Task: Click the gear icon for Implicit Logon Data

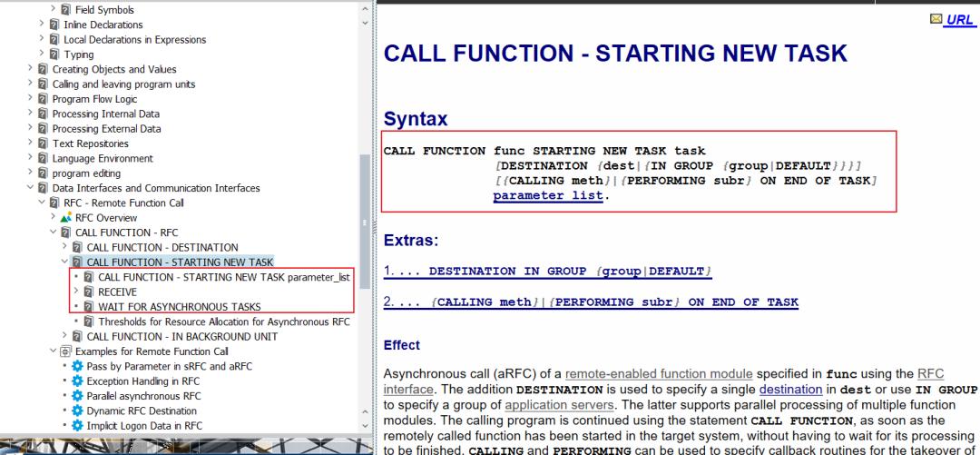Action: click(77, 426)
